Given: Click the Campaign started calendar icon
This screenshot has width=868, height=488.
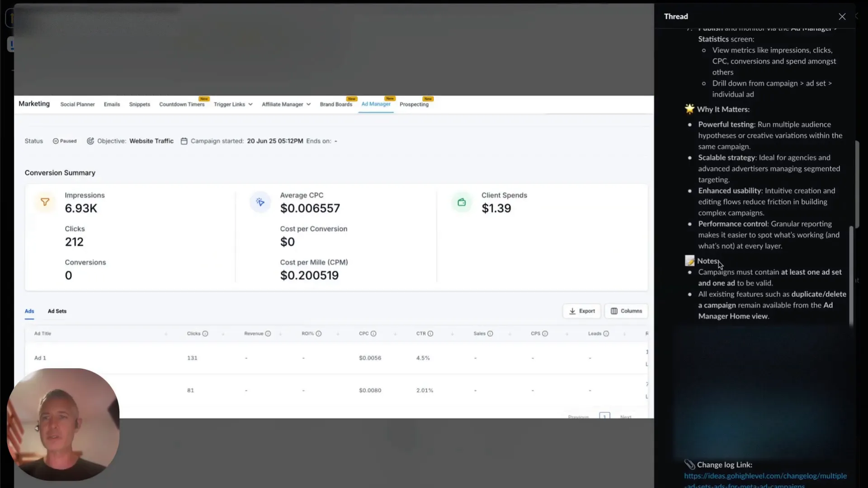Looking at the screenshot, I should pos(184,141).
